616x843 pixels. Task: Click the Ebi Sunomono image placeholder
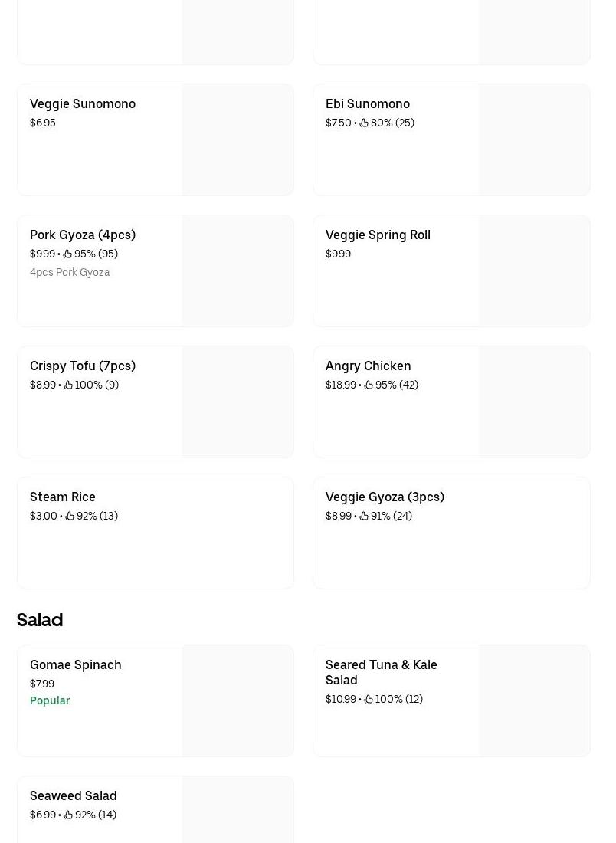(x=534, y=139)
